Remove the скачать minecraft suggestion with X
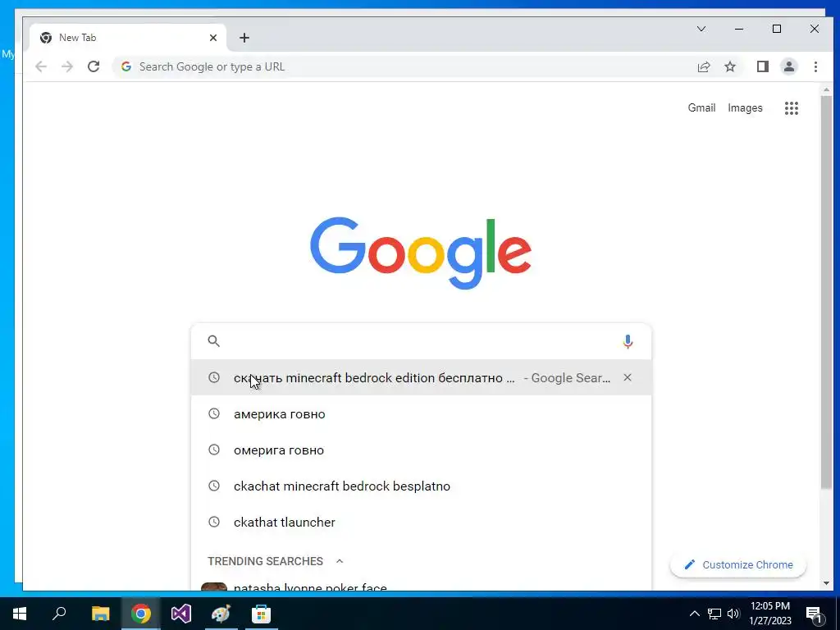The height and width of the screenshot is (630, 840). tap(628, 377)
